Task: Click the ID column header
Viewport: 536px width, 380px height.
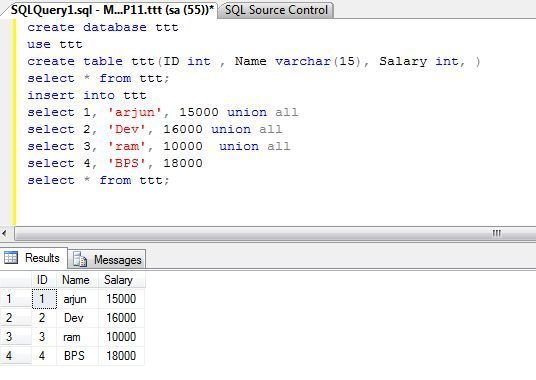Action: (x=42, y=280)
